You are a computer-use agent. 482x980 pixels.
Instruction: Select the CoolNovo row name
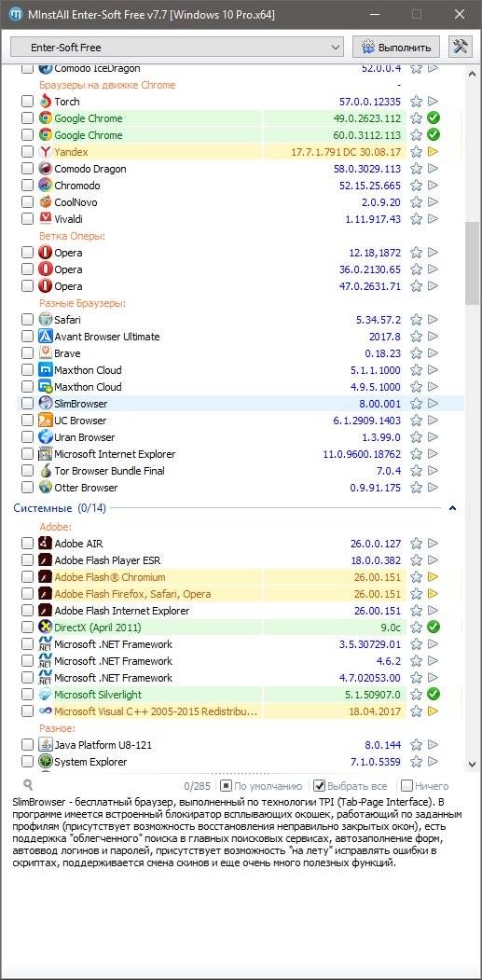tap(76, 202)
